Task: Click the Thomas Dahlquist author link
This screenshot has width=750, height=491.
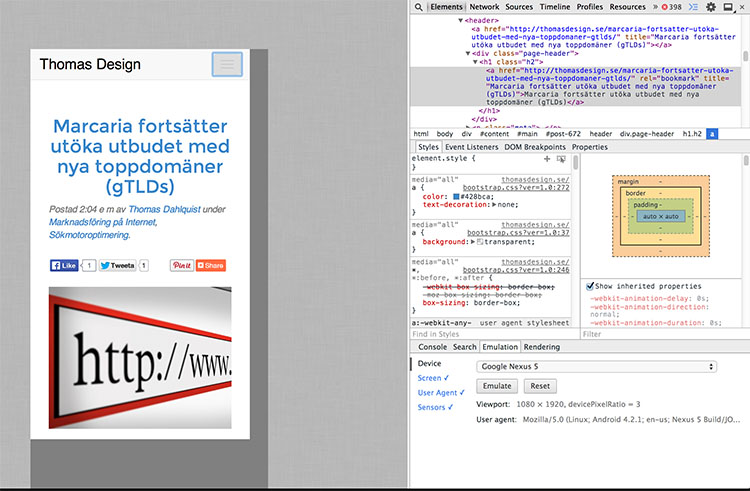Action: [x=164, y=209]
